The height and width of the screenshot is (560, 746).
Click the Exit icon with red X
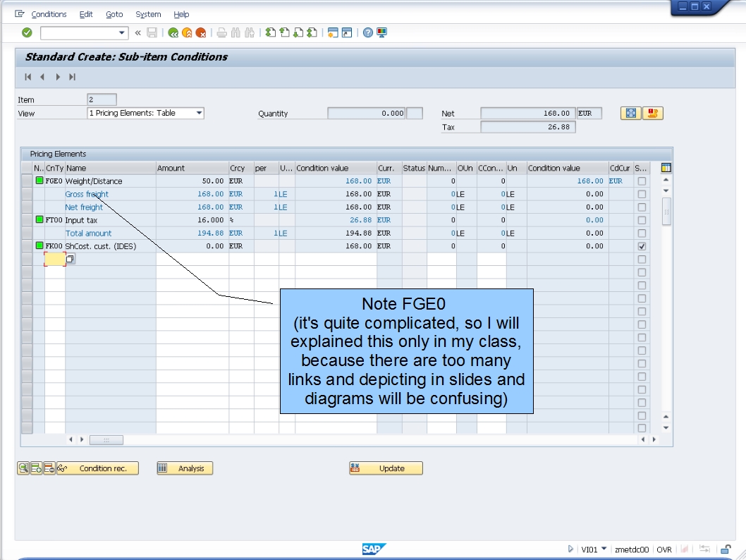click(x=202, y=31)
